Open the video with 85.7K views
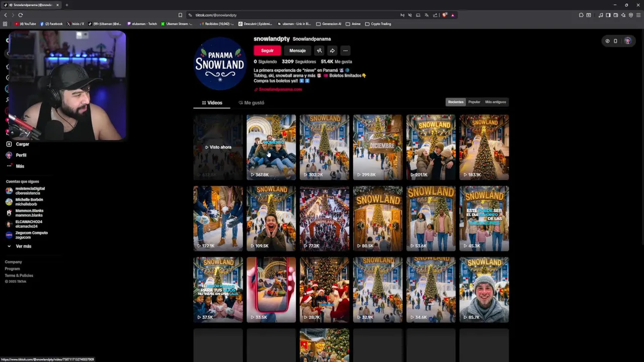Image resolution: width=644 pixels, height=362 pixels. click(x=484, y=290)
